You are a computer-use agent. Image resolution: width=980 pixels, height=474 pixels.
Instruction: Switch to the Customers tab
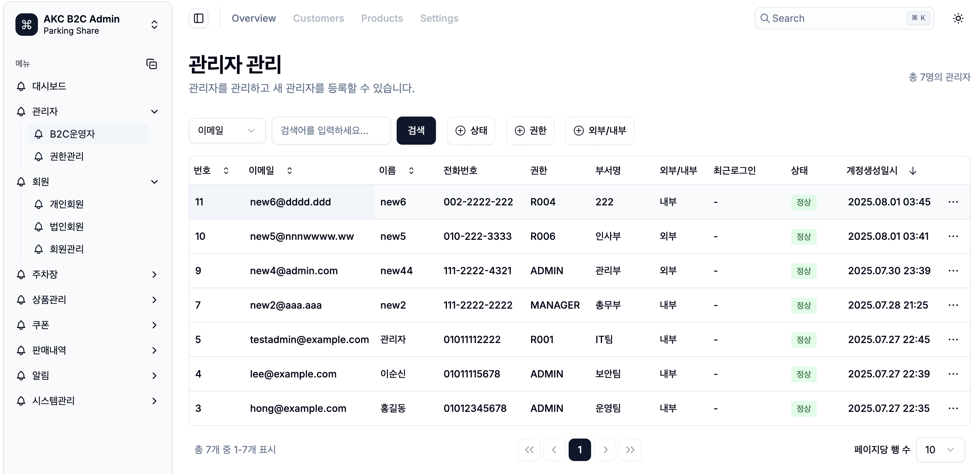pyautogui.click(x=318, y=18)
